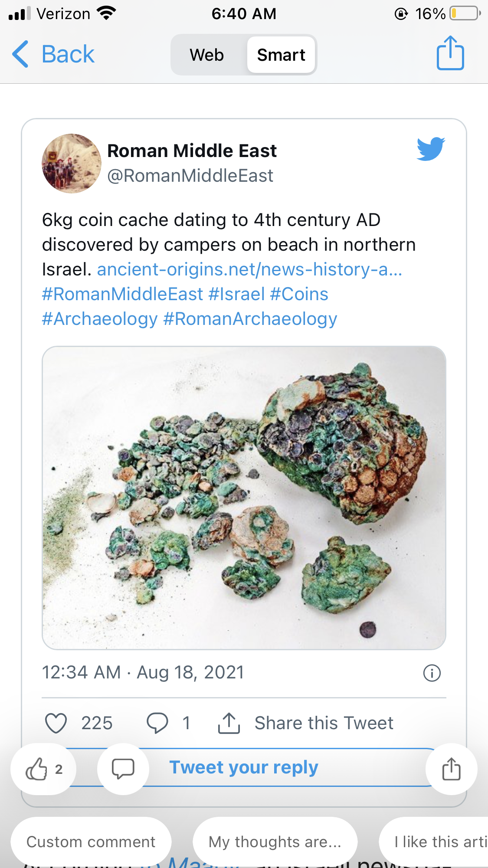Click the Twitter bird logo
Image resolution: width=488 pixels, height=868 pixels.
pos(431,149)
